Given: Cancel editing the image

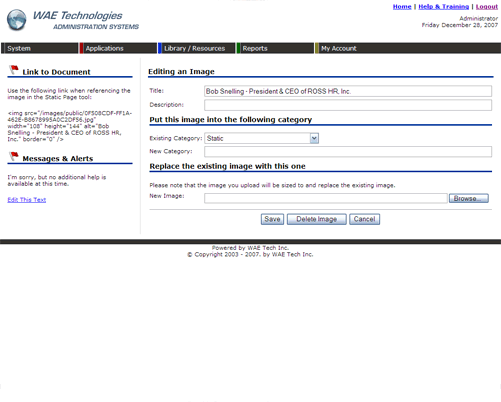Looking at the screenshot, I should pos(364,219).
